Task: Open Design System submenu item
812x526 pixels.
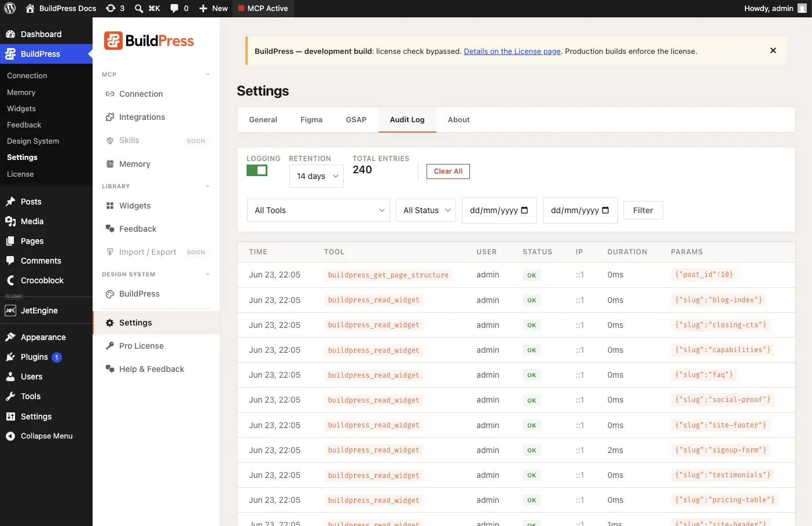Action: pyautogui.click(x=33, y=141)
